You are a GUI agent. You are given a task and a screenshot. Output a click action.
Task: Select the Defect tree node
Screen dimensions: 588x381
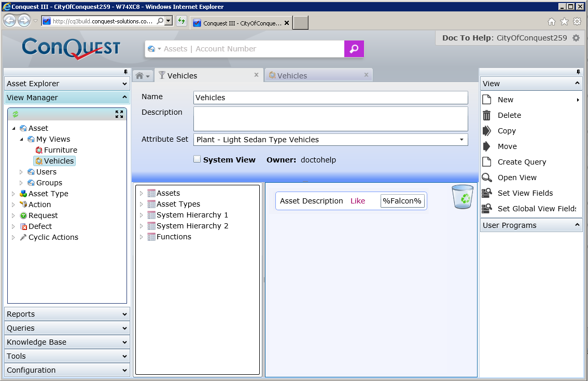click(40, 226)
